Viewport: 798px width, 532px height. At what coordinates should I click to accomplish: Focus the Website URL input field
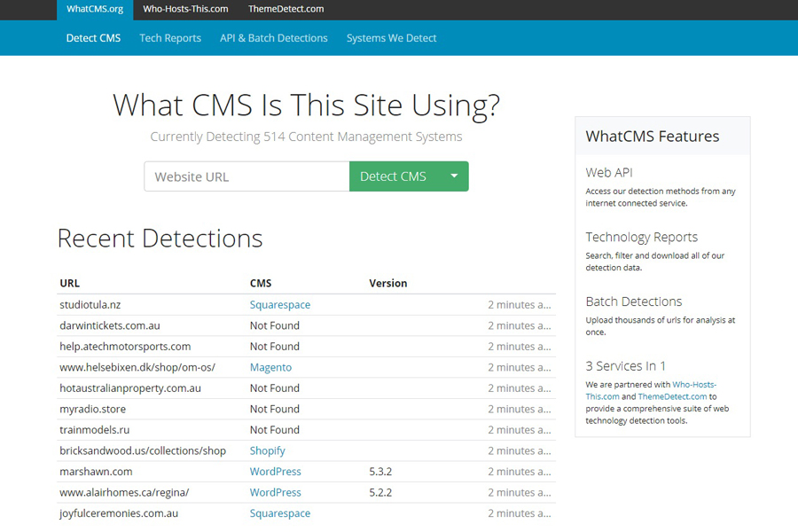(246, 176)
